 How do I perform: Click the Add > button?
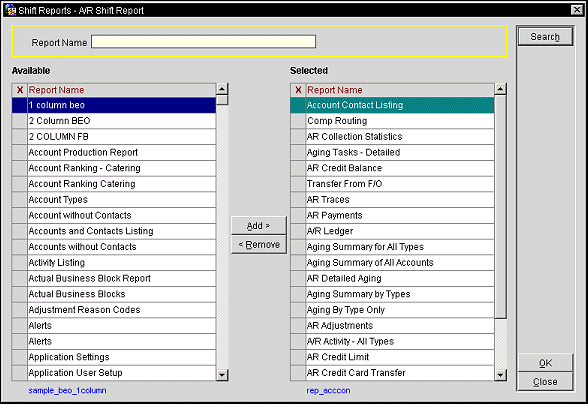point(259,225)
